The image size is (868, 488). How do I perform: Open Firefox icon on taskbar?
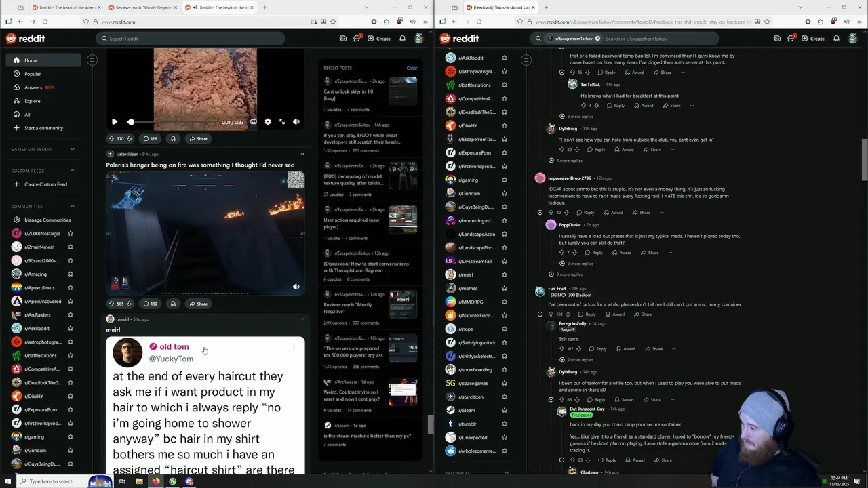156,481
